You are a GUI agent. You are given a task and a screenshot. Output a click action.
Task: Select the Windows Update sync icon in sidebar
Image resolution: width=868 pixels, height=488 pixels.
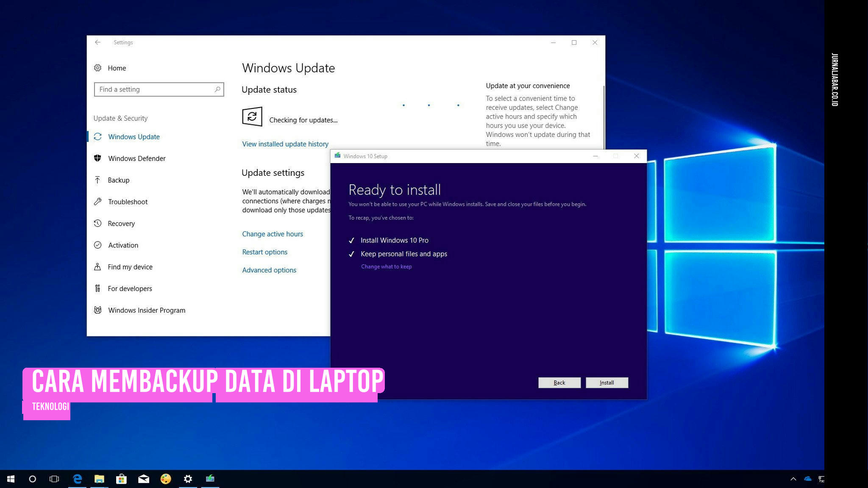point(97,136)
